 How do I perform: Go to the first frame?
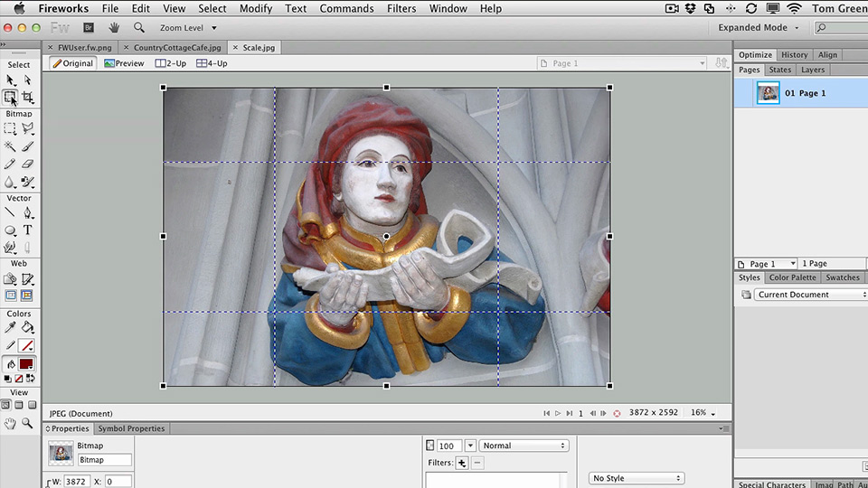click(546, 413)
